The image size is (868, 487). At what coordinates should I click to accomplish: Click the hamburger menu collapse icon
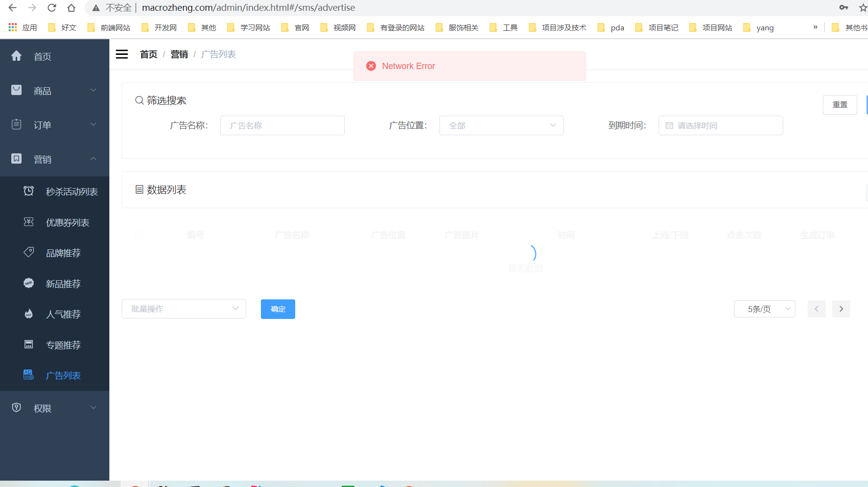click(x=122, y=54)
